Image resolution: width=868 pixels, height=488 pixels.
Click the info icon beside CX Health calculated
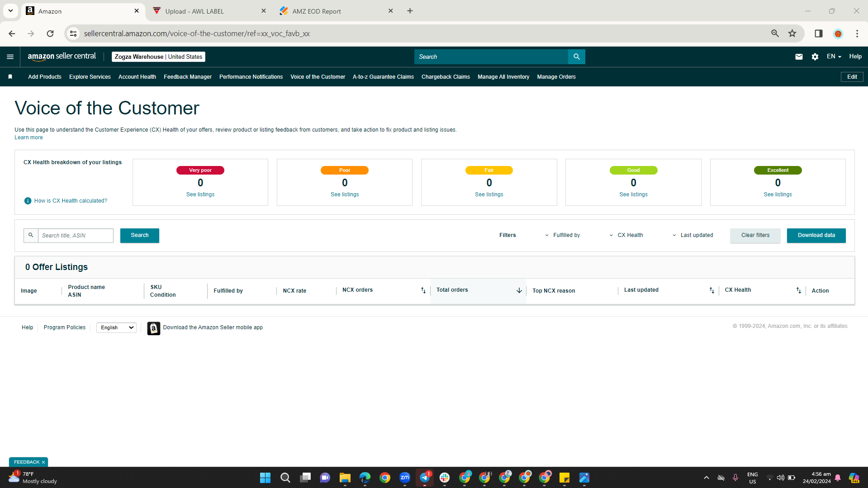point(28,201)
